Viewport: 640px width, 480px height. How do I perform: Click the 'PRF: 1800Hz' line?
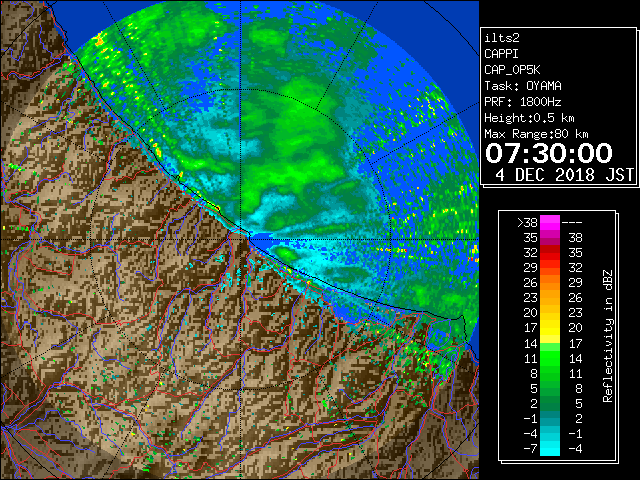pyautogui.click(x=523, y=102)
